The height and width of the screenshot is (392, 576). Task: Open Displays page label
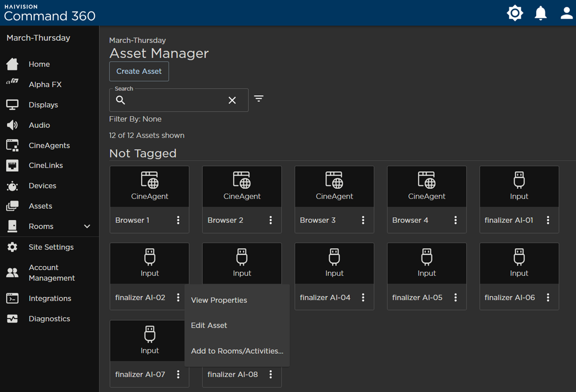[x=43, y=105]
